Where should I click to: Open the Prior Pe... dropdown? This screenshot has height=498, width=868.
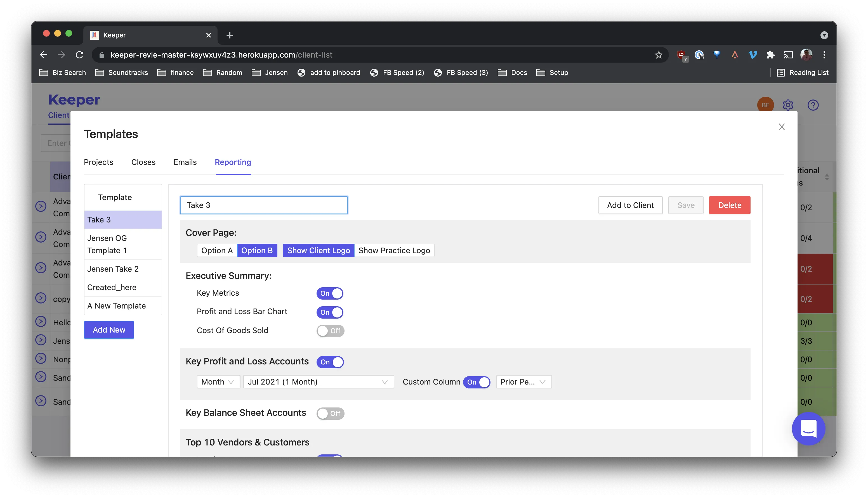pyautogui.click(x=523, y=382)
